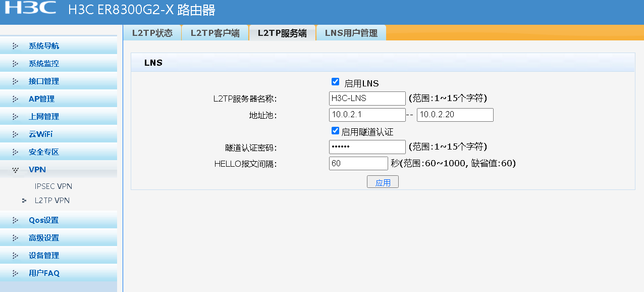Switch to the L2TP状态 tab

point(152,33)
